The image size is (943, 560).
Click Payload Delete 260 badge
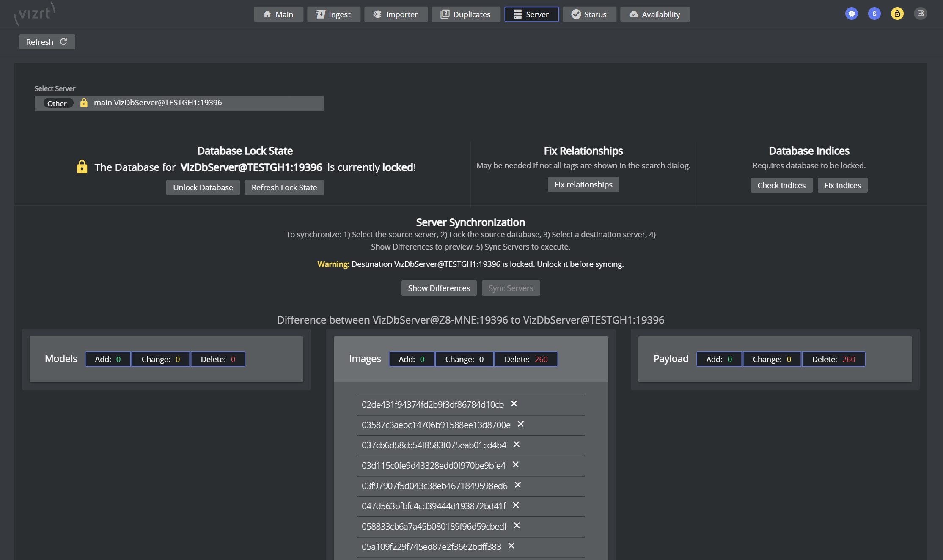click(834, 359)
